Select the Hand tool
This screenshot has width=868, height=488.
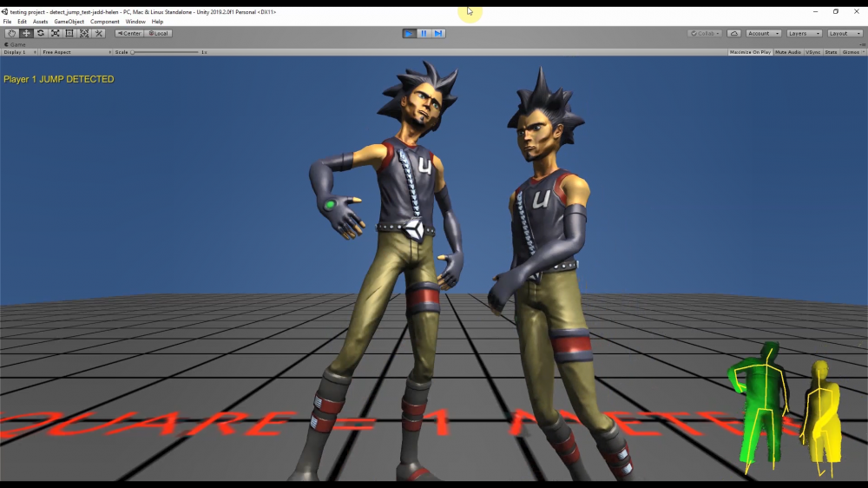click(11, 33)
